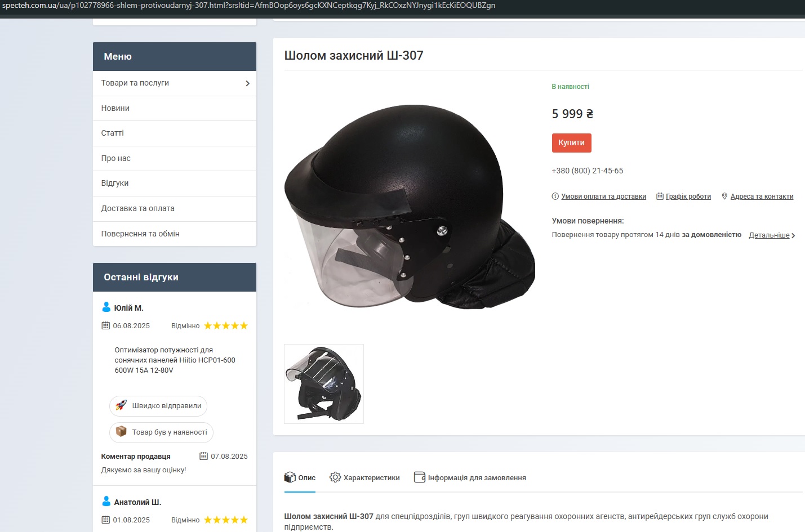Expand the Товари та послуги submenu arrow

pyautogui.click(x=247, y=83)
